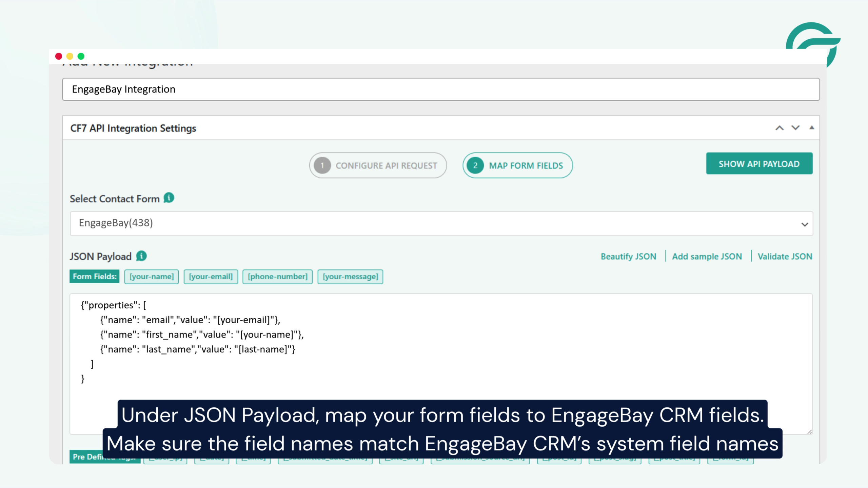Click the Add sample JSON link

point(707,257)
